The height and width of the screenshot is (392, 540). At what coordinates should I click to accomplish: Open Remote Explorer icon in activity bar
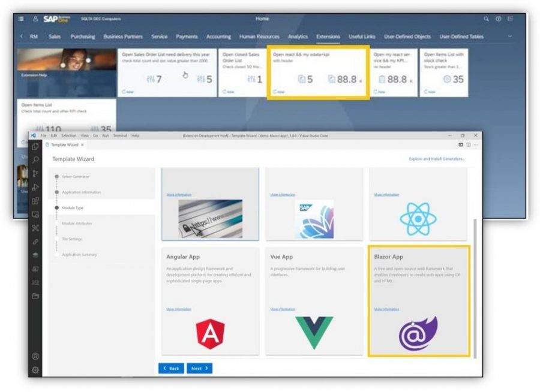tap(35, 215)
